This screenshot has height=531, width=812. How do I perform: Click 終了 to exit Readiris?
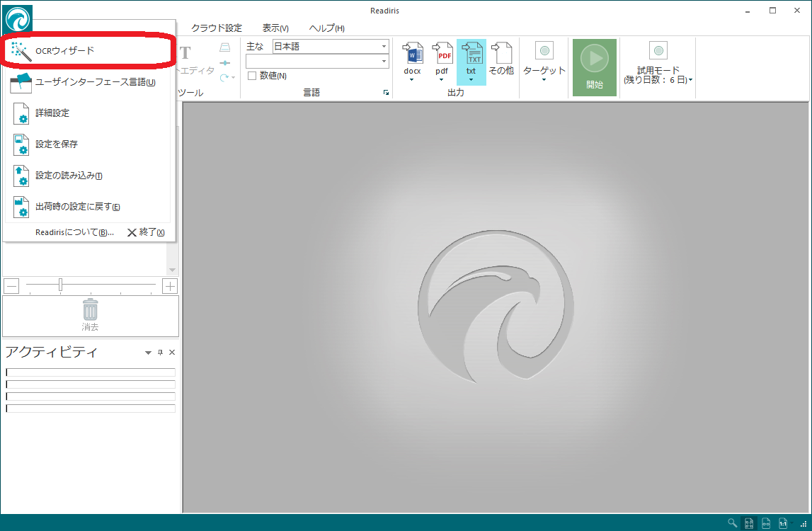coord(146,233)
